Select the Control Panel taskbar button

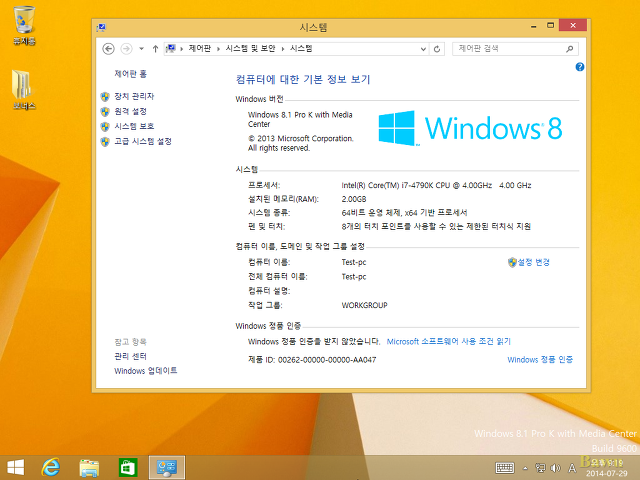[167, 467]
